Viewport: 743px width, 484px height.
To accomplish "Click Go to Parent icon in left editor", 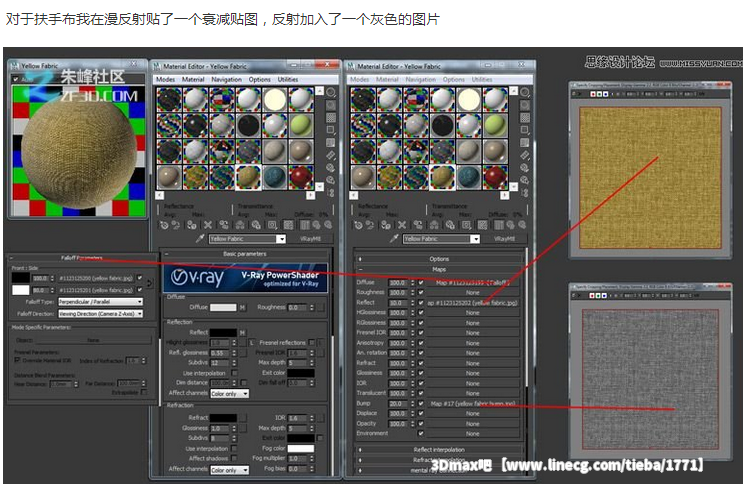I will [x=316, y=225].
